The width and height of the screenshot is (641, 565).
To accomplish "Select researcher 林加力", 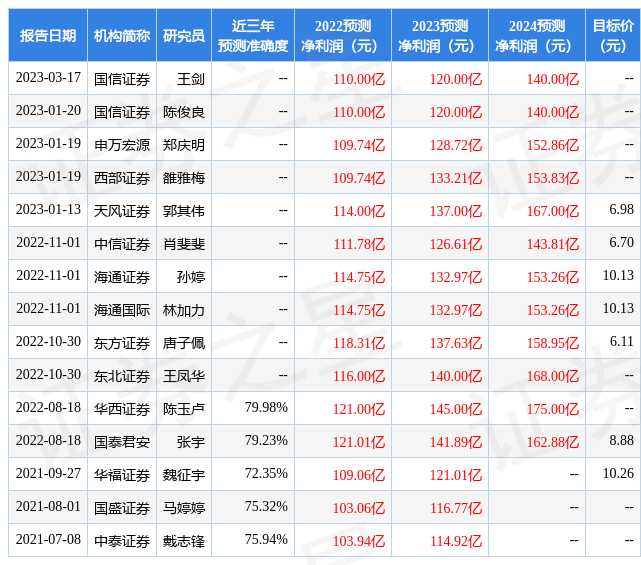I will [184, 310].
